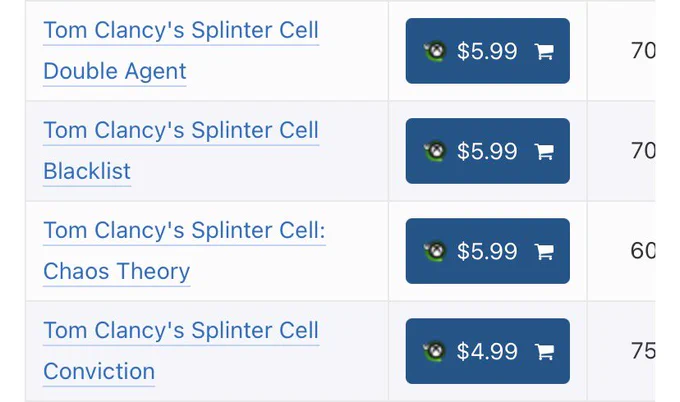Open the Tom Clancy's Splinter Cell Double Agent link
Screen dimensions: 680x402
(181, 51)
